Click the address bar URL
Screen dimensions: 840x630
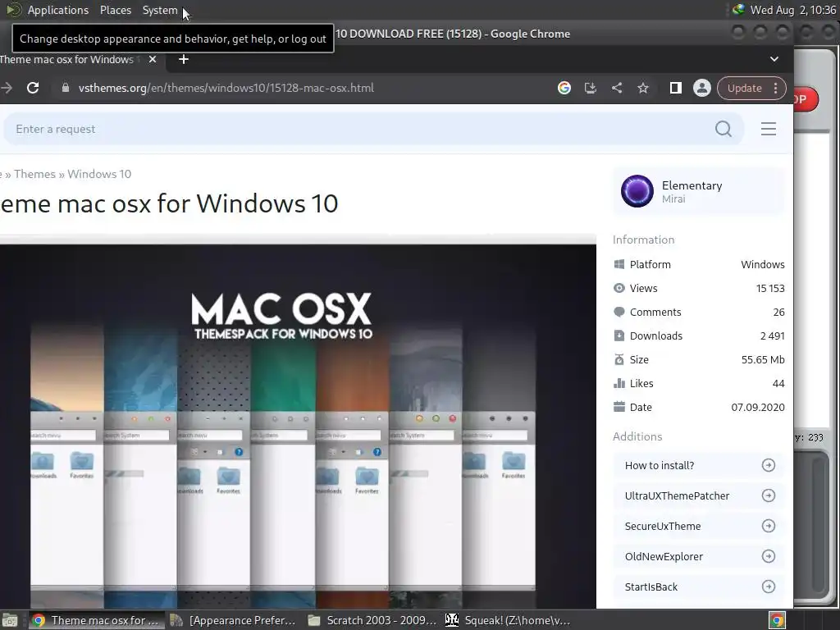[226, 88]
